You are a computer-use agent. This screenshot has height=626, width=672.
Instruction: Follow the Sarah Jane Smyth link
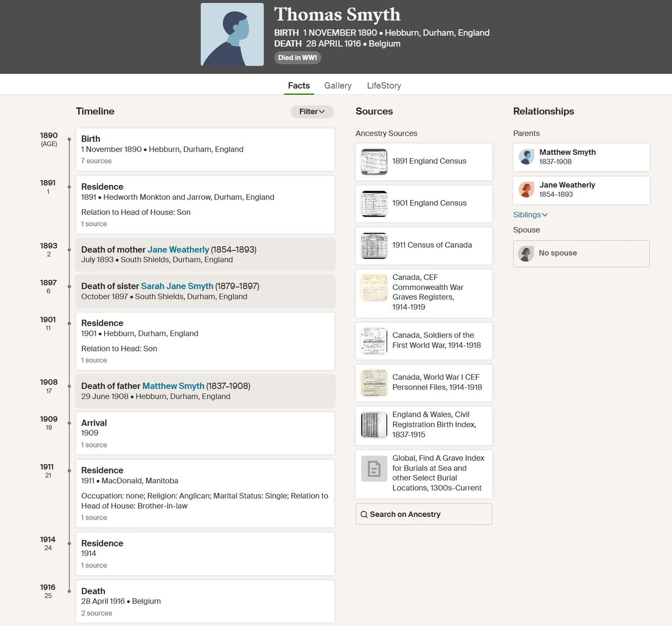[177, 286]
